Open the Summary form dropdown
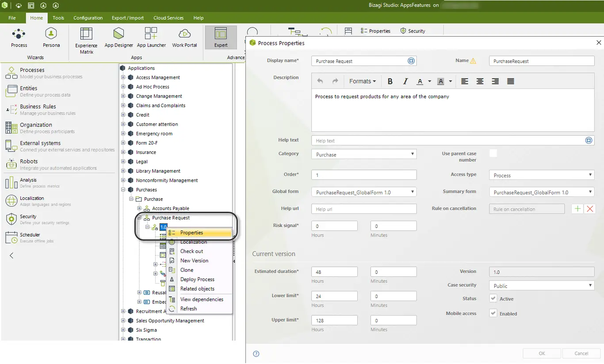Viewport: 604px width, 364px height. click(x=542, y=192)
